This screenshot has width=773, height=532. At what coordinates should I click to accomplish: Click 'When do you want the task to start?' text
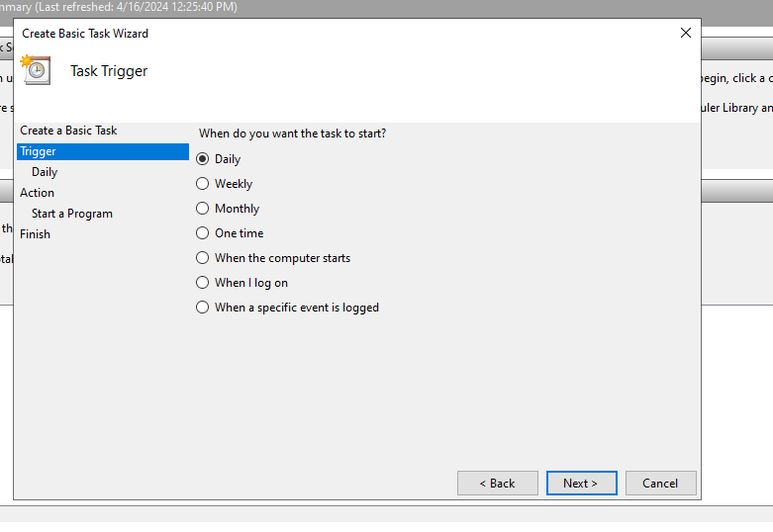point(292,133)
